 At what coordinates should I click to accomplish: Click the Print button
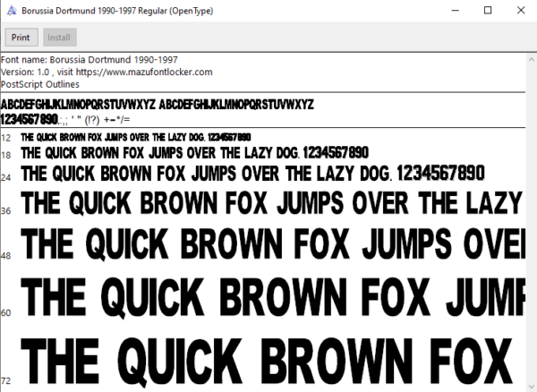[x=21, y=38]
